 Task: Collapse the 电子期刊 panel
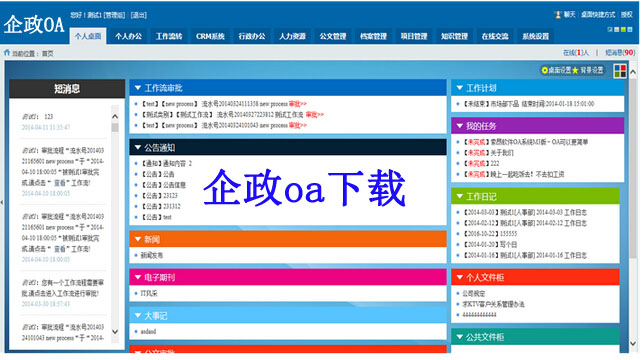click(138, 277)
